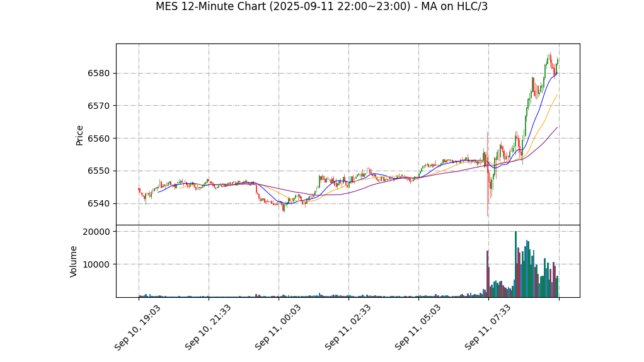Click the 'Sep 10, 21:33' time label
Viewport: 644px width, 362px height.
(207, 327)
